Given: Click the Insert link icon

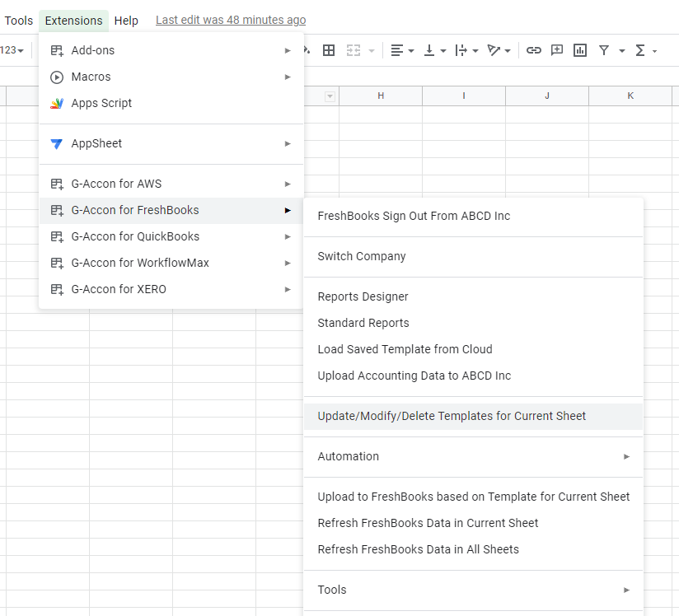Looking at the screenshot, I should coord(533,50).
